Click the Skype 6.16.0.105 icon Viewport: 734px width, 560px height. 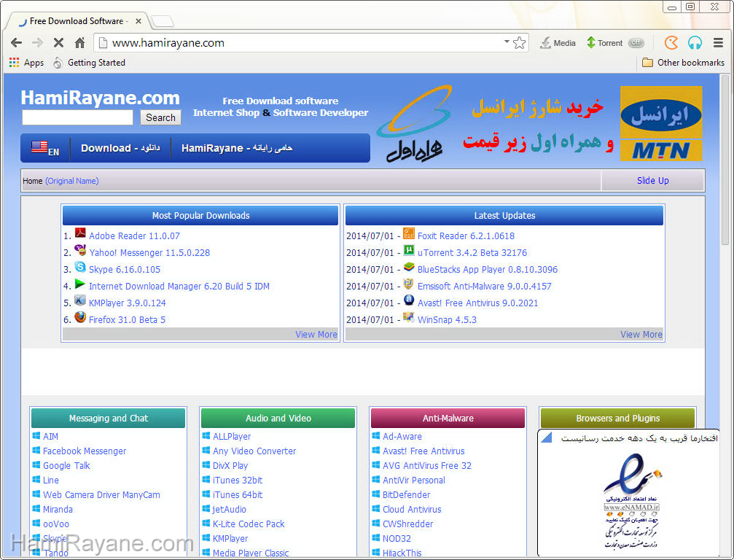(x=80, y=267)
